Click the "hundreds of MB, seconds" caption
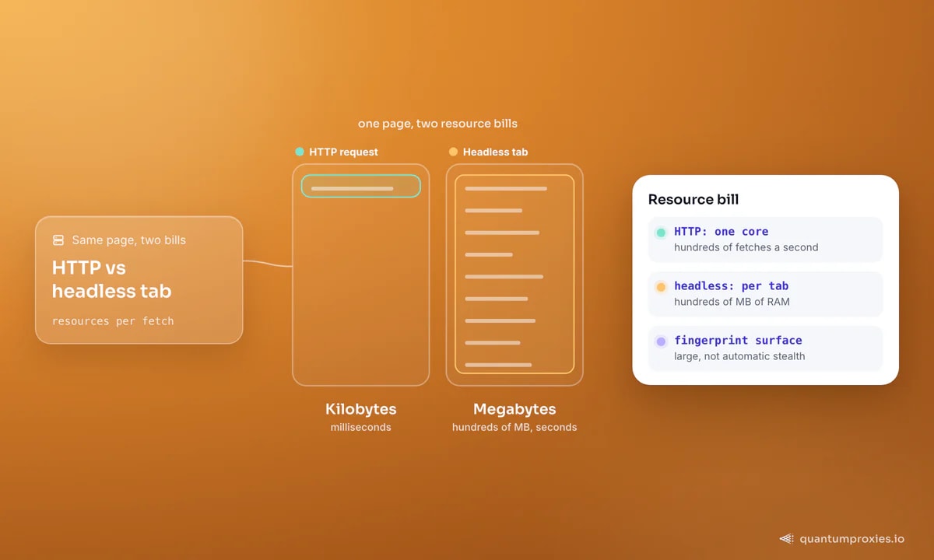 514,427
